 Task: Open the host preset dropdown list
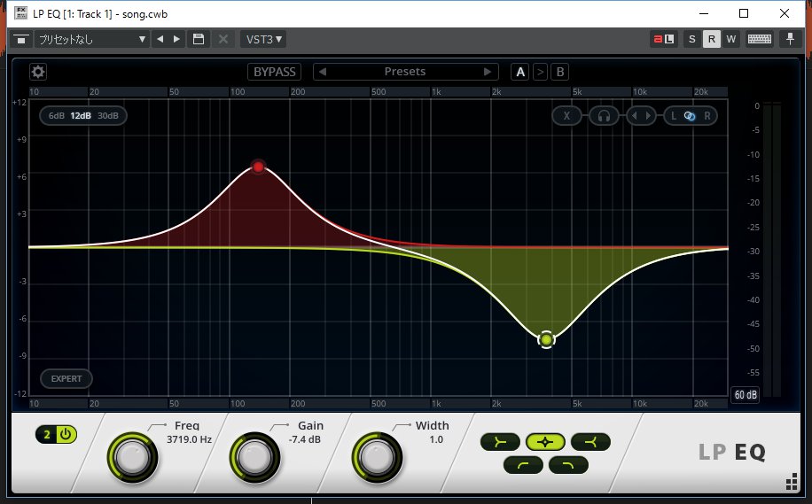pyautogui.click(x=91, y=39)
